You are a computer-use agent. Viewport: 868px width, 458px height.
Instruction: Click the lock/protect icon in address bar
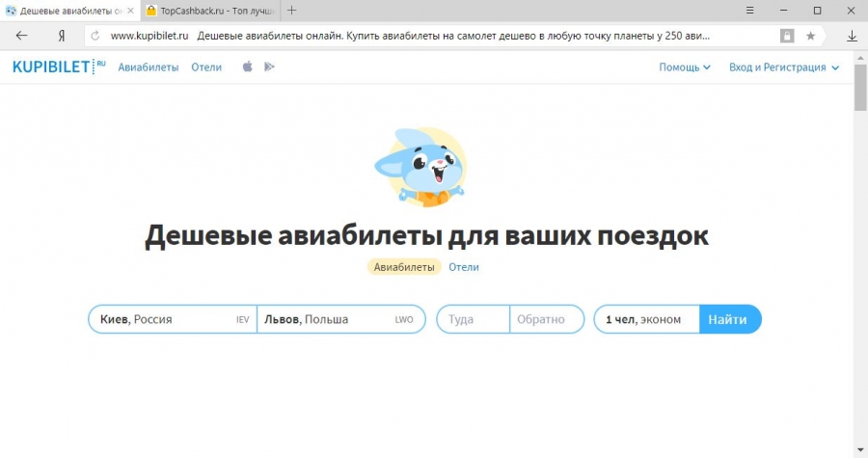point(787,36)
